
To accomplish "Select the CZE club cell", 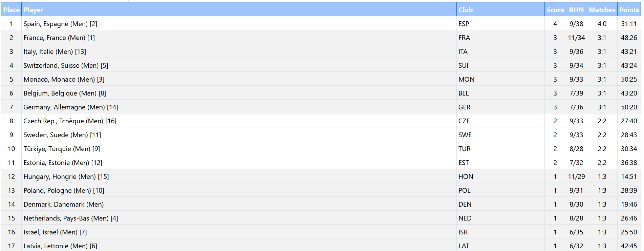I will point(464,121).
